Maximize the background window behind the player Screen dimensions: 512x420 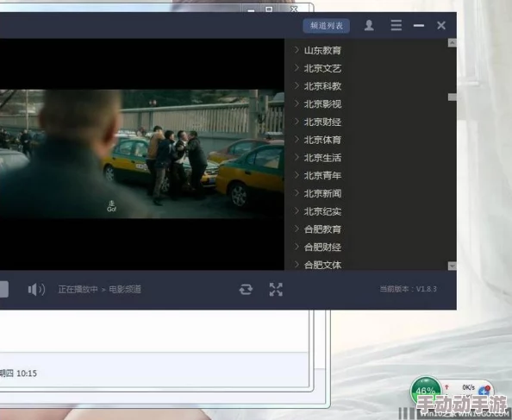tap(269, 9)
